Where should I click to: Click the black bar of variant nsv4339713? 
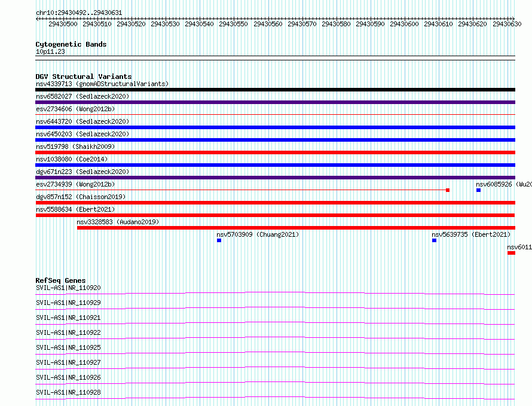click(275, 90)
